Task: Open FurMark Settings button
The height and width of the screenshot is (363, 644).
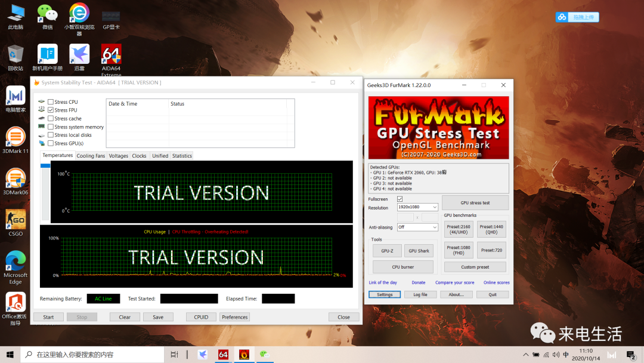Action: tap(385, 294)
